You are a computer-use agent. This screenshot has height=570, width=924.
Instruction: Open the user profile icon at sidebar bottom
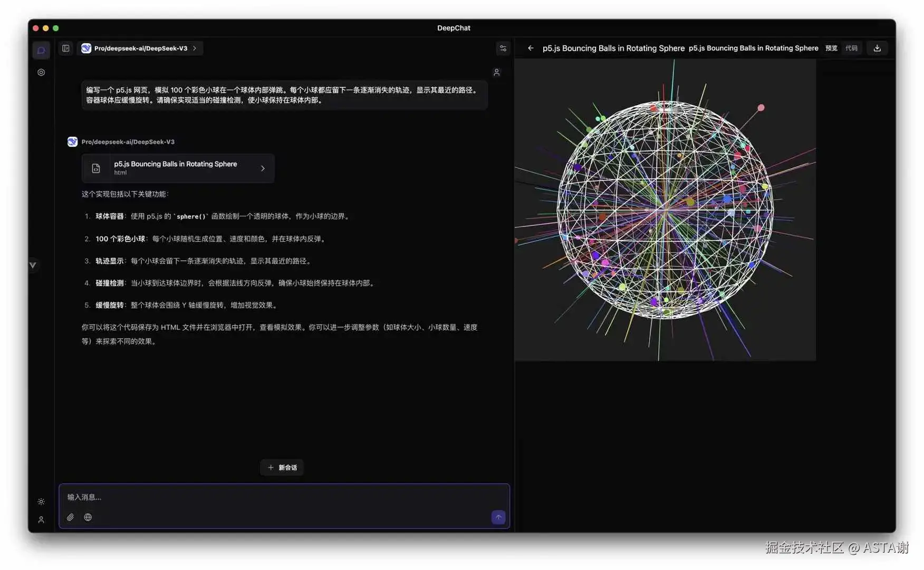[41, 520]
